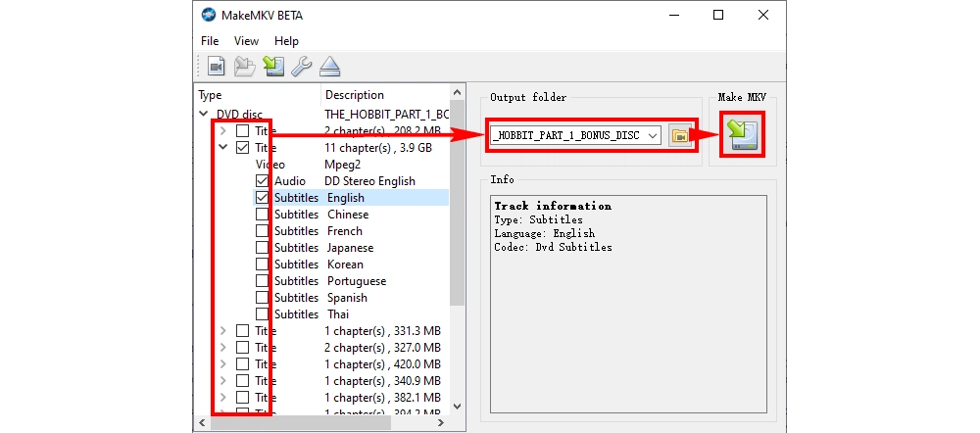Collapse the 3.9 GB title node
This screenshot has width=980, height=433.
click(223, 148)
